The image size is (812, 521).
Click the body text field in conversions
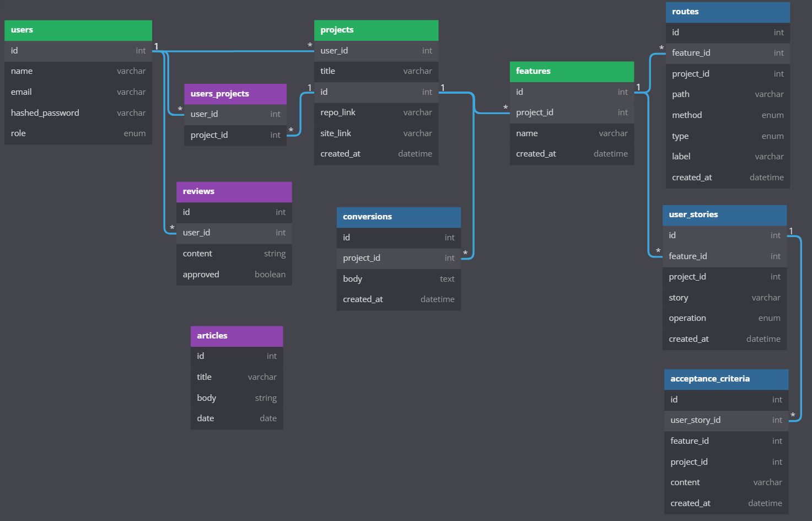398,278
